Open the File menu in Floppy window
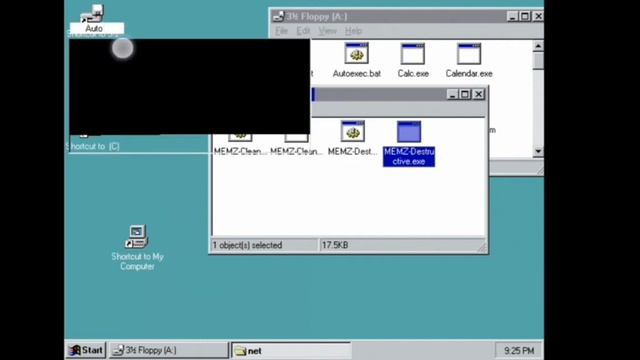 click(x=281, y=31)
